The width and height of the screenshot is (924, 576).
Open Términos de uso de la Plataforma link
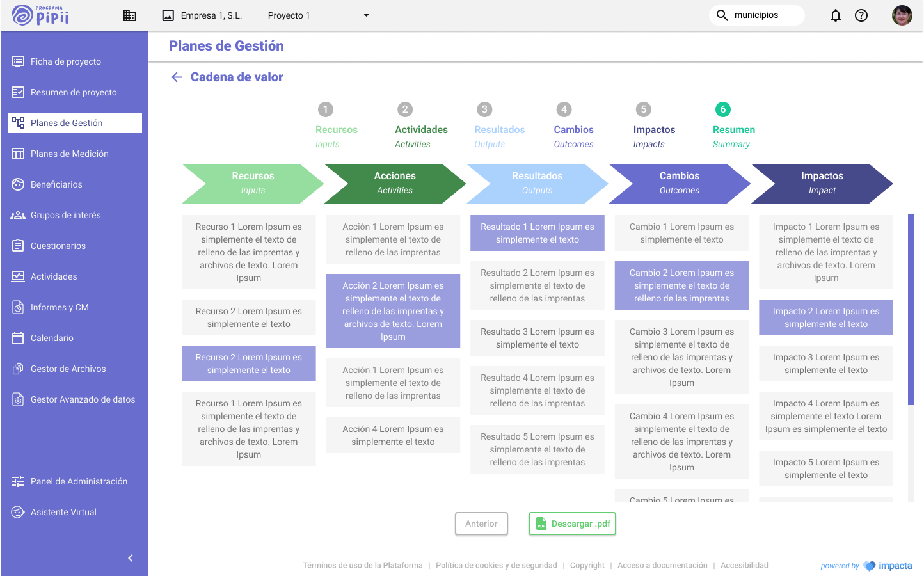tap(362, 565)
